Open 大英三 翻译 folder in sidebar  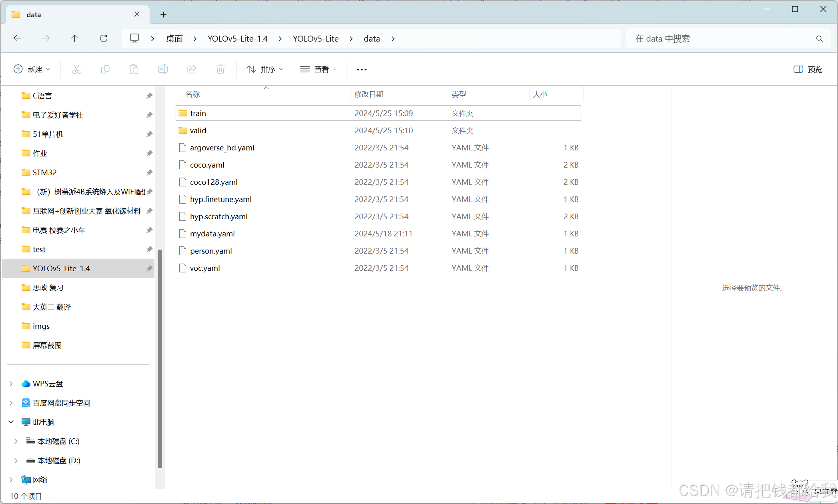click(x=78, y=307)
